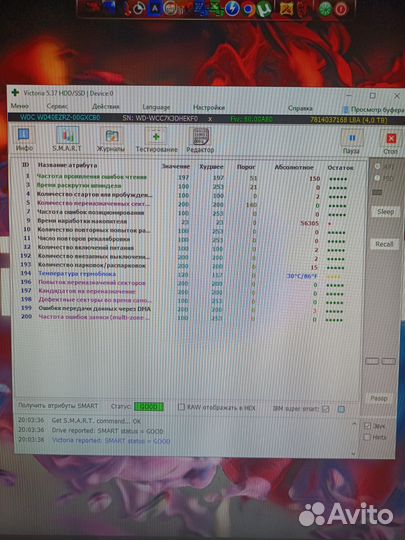The width and height of the screenshot is (405, 540).
Task: Open the Инфо drive info panel
Action: click(x=24, y=139)
